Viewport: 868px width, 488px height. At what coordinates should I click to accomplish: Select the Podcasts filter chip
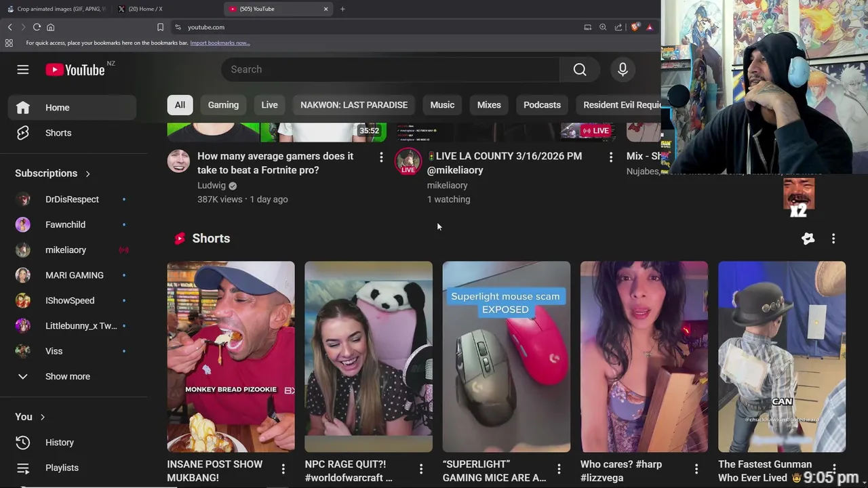point(542,105)
